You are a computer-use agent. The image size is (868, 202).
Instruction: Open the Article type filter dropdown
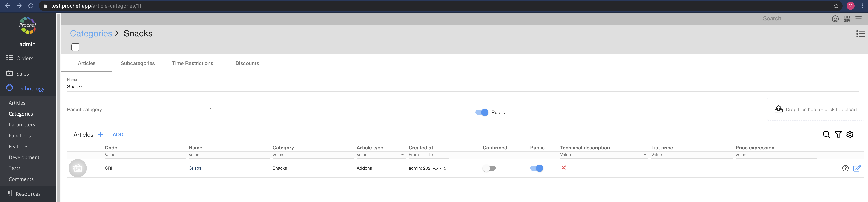(x=402, y=155)
